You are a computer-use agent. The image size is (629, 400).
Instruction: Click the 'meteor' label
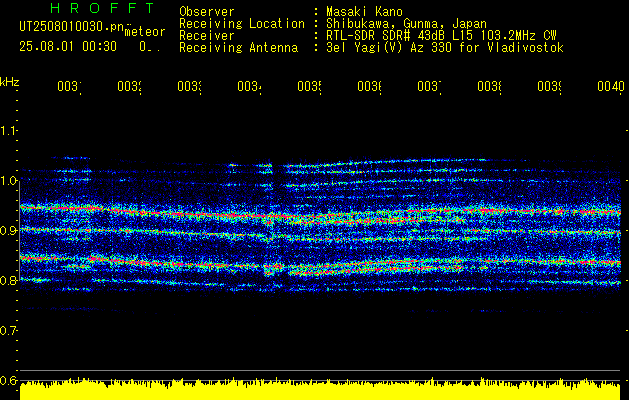pos(145,32)
